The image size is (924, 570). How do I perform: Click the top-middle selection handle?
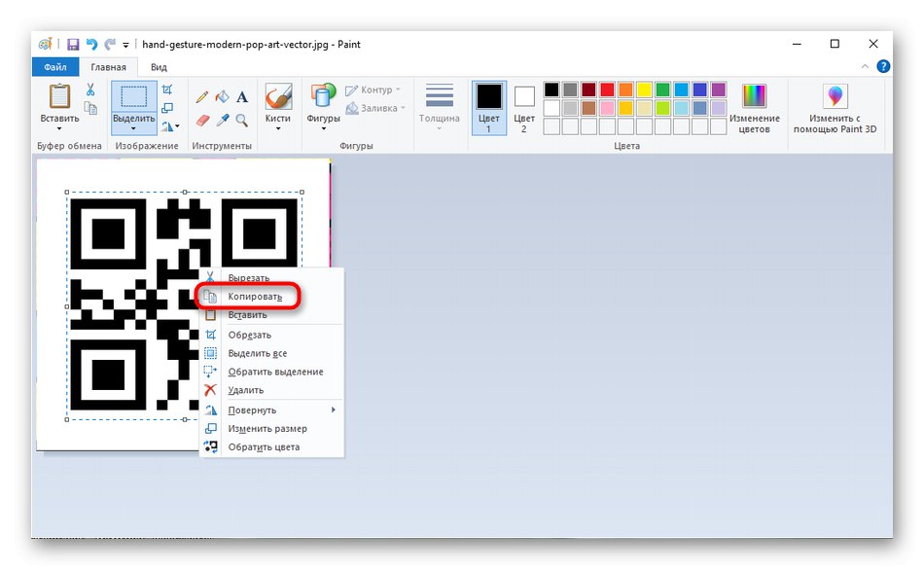point(185,193)
